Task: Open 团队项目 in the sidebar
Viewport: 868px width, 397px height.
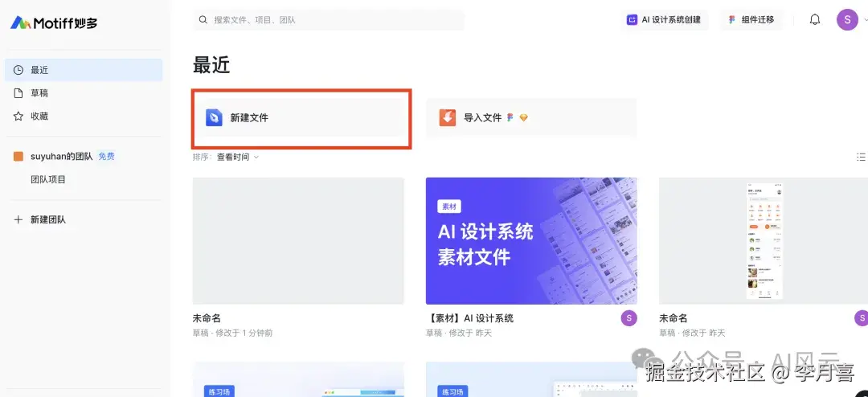Action: coord(48,179)
